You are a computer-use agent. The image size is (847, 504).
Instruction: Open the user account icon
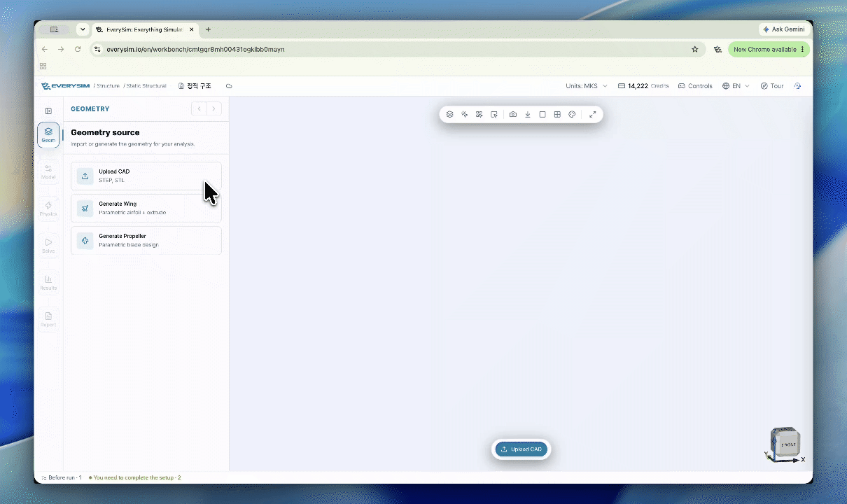pos(798,86)
